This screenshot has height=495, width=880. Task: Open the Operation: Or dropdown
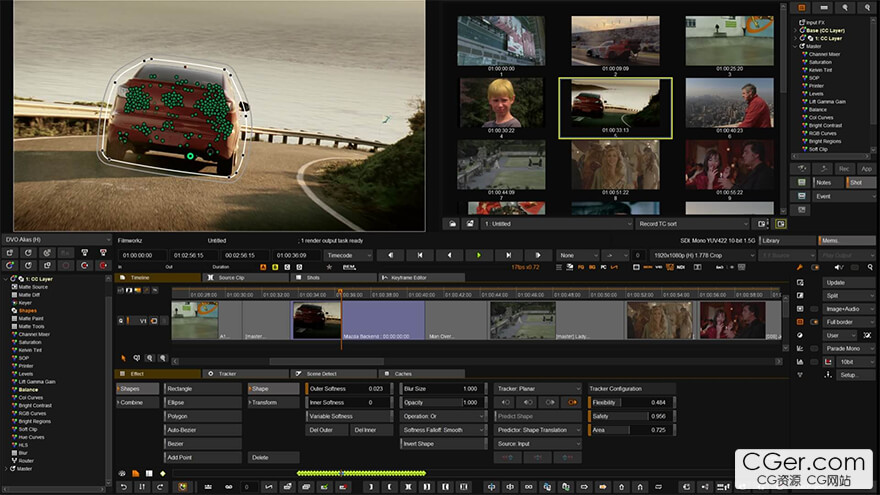442,416
